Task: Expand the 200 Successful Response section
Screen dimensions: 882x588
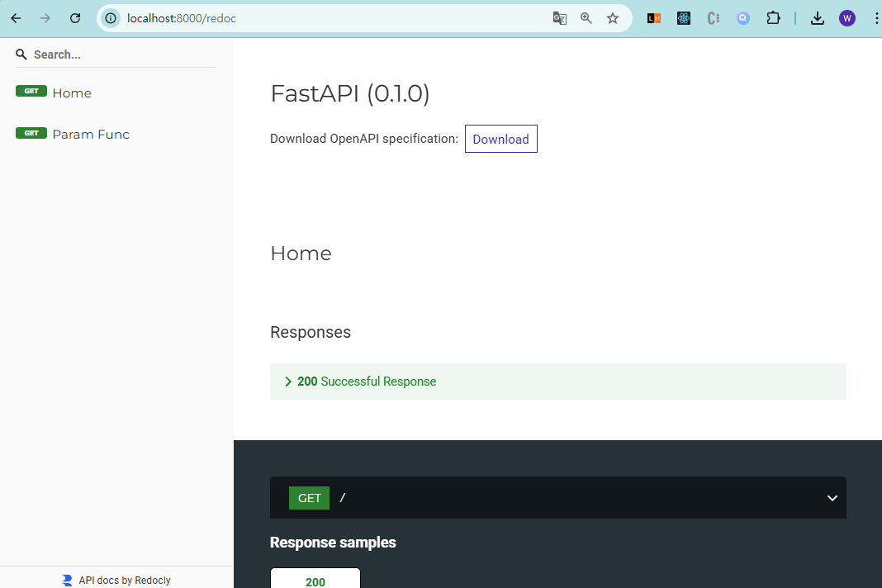Action: 558,382
